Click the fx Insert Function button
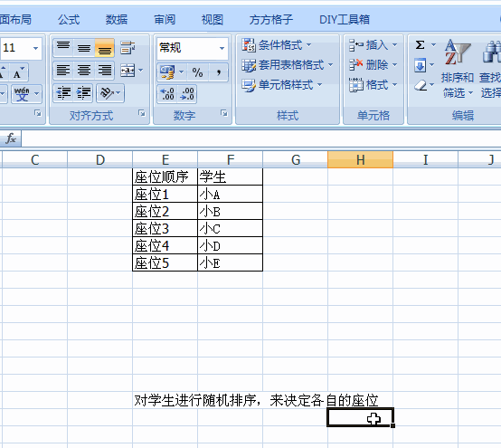 pyautogui.click(x=11, y=138)
